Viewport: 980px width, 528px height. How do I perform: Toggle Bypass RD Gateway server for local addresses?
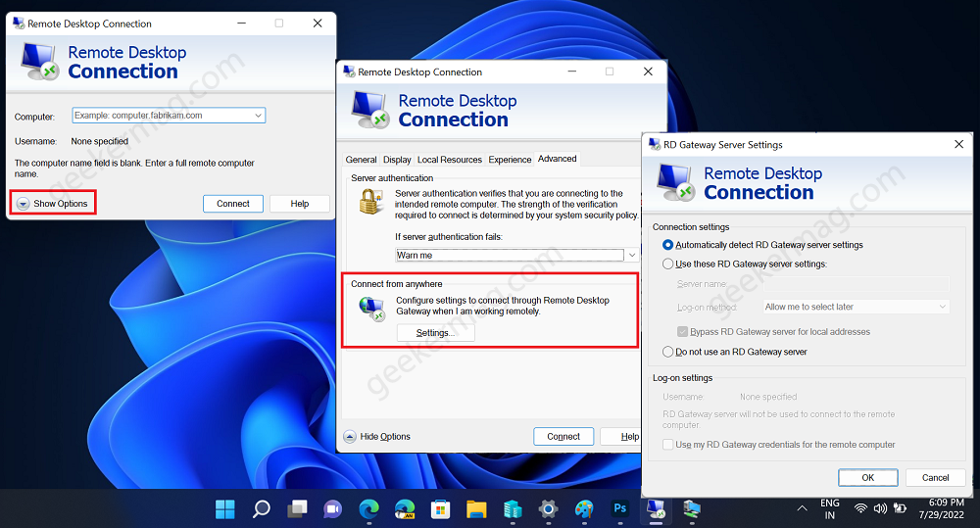pos(682,332)
